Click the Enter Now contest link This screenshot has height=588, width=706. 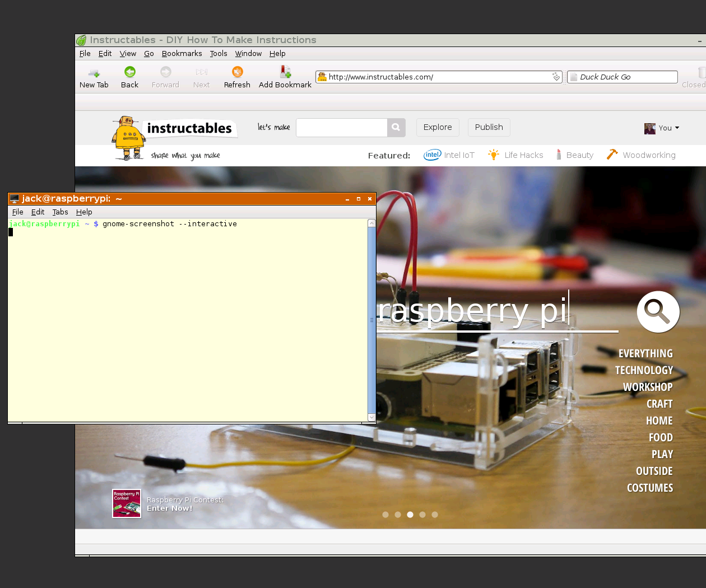click(170, 508)
